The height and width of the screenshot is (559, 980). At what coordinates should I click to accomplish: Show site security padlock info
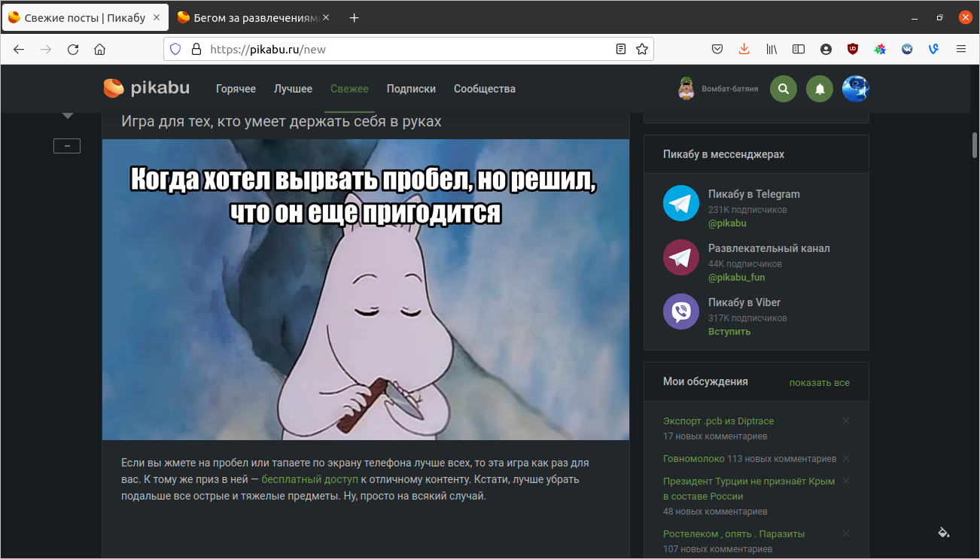coord(196,49)
